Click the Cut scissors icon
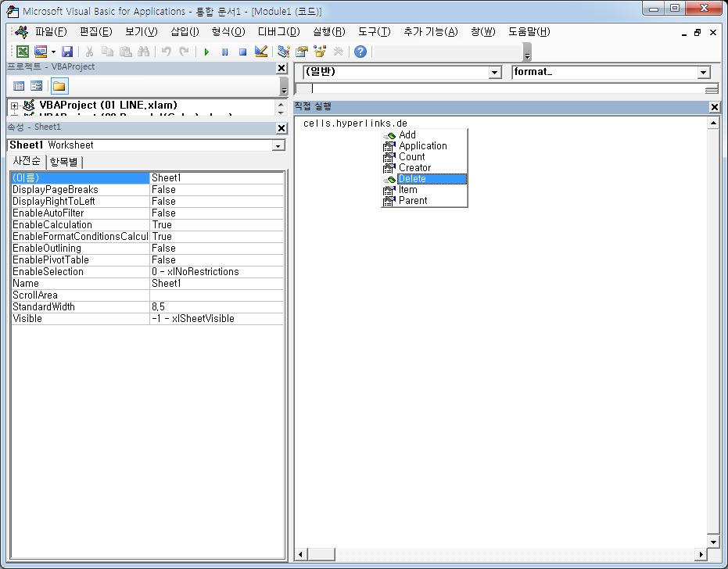Screen dimensions: 728x569 (90, 52)
